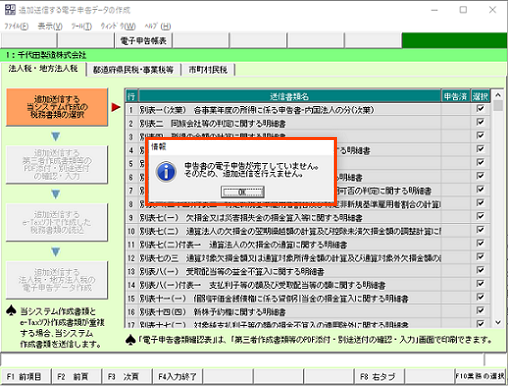This screenshot has width=508, height=386.
Task: Open the ウィンドウ(W) menu
Action: click(x=118, y=26)
